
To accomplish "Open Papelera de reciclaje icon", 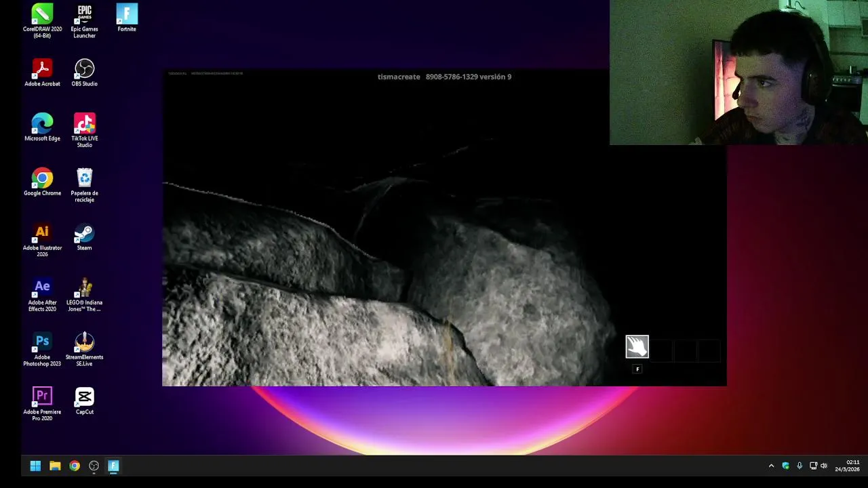I will tap(84, 185).
